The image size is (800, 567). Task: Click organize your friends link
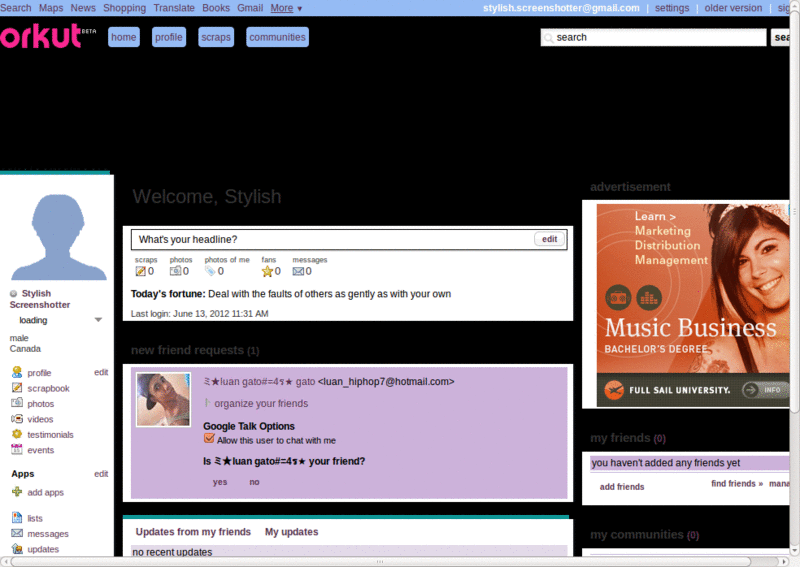point(261,404)
